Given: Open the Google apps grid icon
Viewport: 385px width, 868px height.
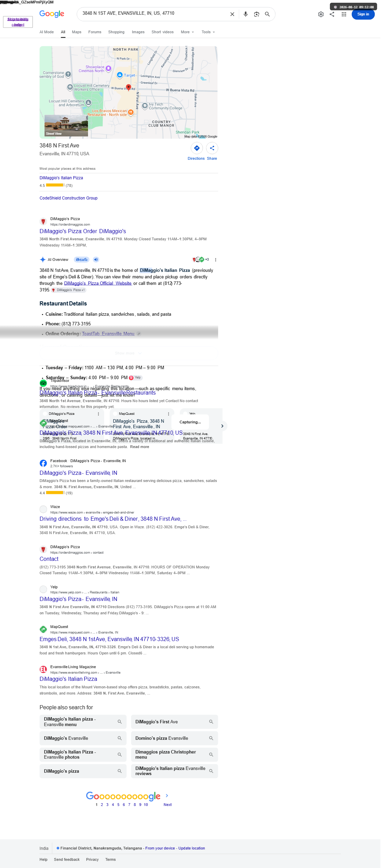Looking at the screenshot, I should point(344,14).
